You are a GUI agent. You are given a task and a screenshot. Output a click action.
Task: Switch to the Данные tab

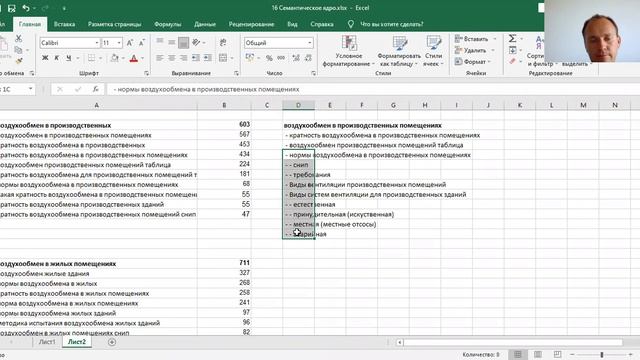point(205,24)
